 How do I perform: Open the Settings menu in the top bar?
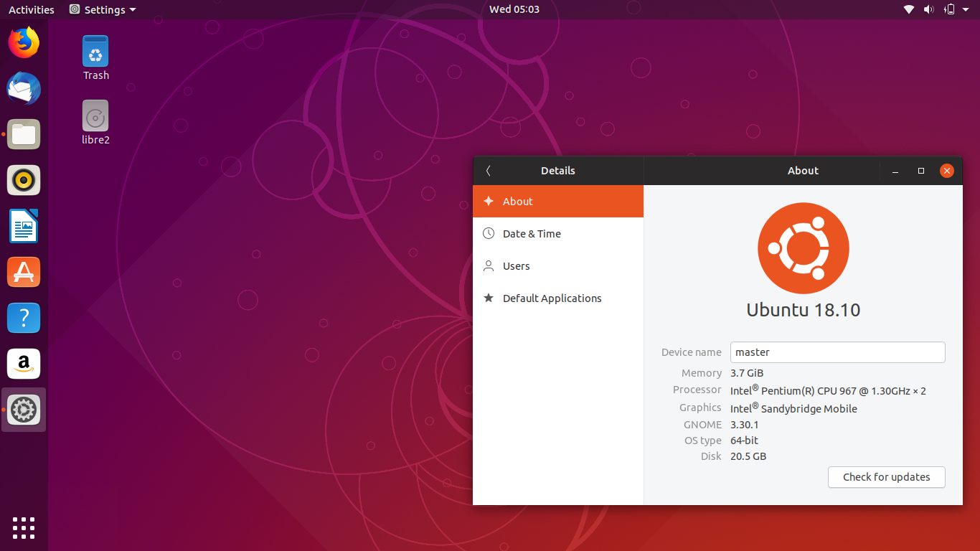point(102,9)
